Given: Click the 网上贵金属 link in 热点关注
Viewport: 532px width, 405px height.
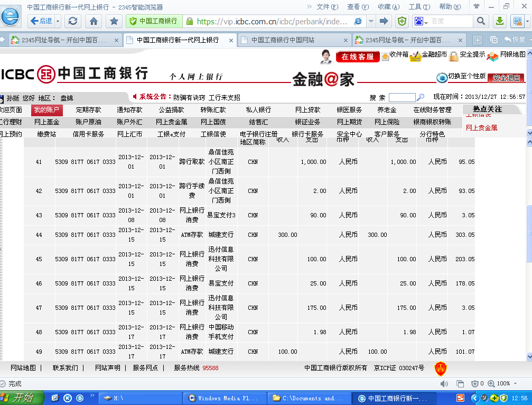Looking at the screenshot, I should click(481, 127).
